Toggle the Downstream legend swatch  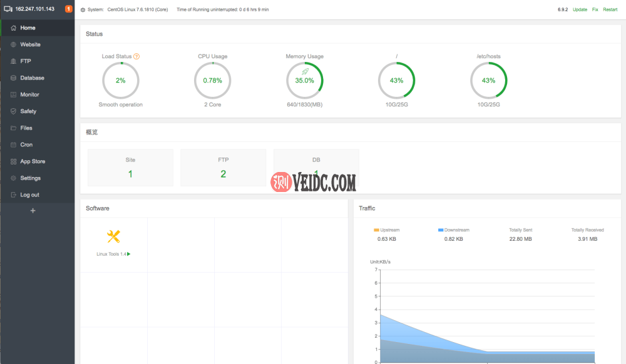tap(441, 230)
